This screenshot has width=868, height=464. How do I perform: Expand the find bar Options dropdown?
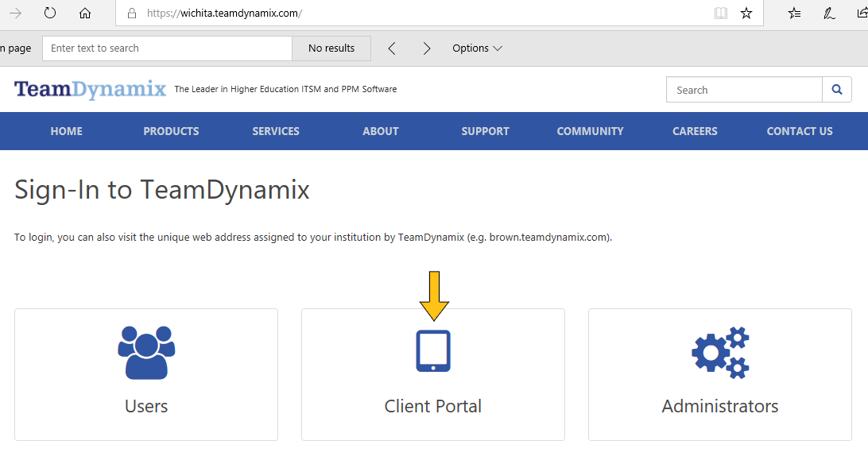click(x=477, y=48)
